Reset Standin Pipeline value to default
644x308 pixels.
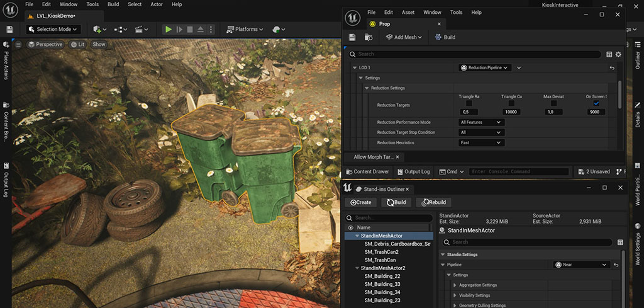pos(616,265)
